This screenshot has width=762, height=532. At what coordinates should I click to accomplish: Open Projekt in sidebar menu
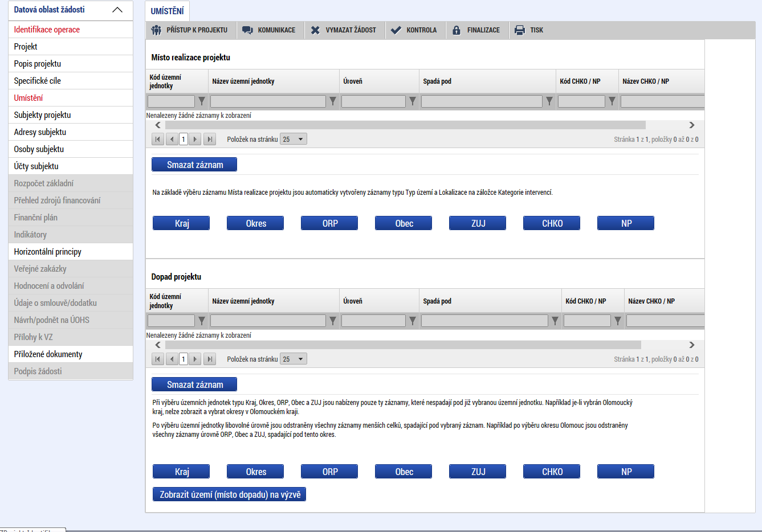(71, 47)
